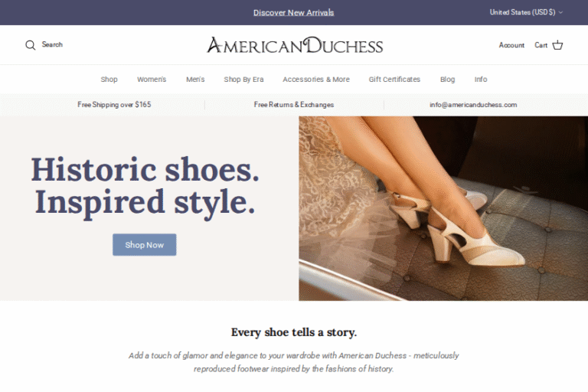
Task: Click the Search text field
Action: tap(52, 44)
